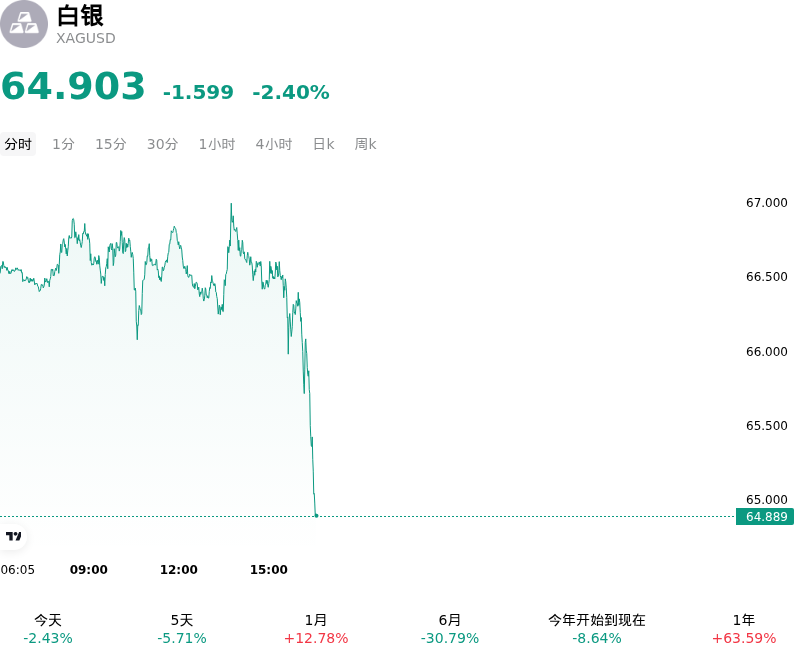The image size is (800, 658).
Task: Open the 周k weekly candlestick view
Action: point(365,144)
